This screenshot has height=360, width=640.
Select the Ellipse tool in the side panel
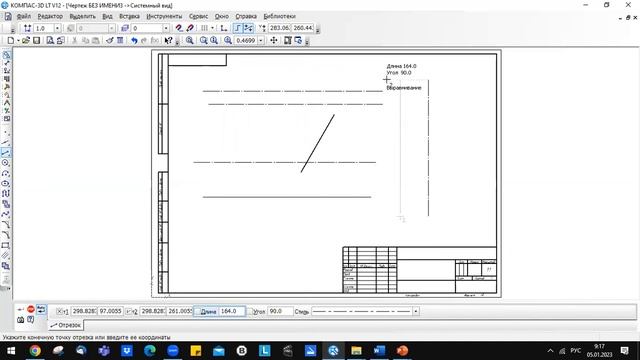click(6, 184)
